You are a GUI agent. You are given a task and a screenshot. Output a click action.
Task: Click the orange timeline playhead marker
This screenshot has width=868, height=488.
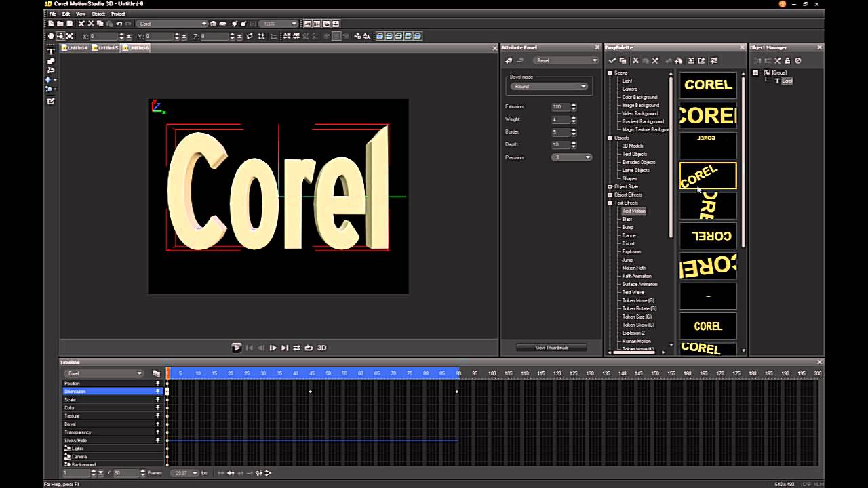coord(168,373)
